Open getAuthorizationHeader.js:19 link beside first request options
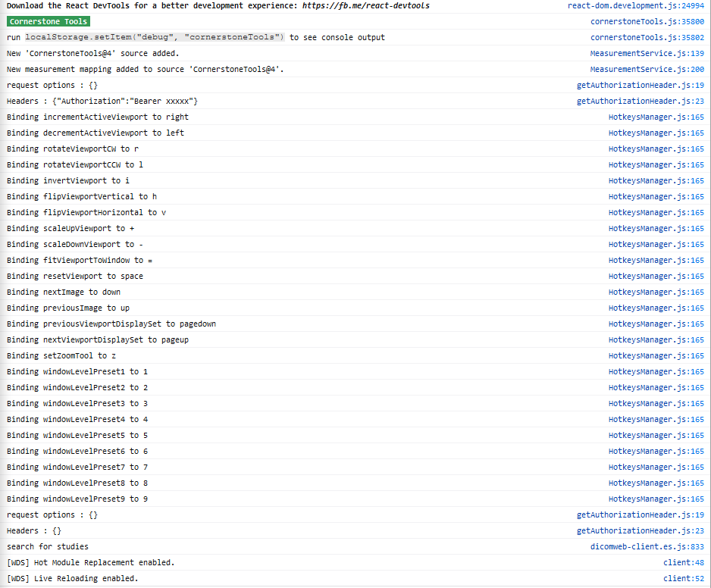Image resolution: width=711 pixels, height=588 pixels. tap(641, 85)
